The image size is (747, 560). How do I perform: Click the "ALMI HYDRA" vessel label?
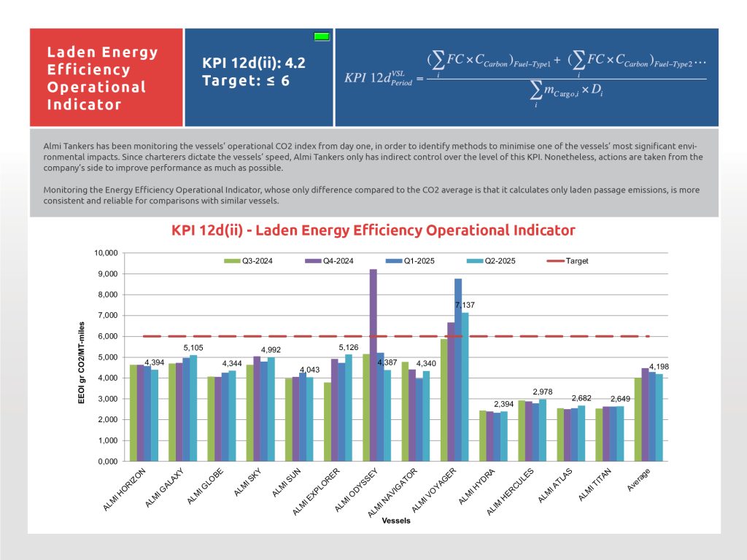coord(477,486)
